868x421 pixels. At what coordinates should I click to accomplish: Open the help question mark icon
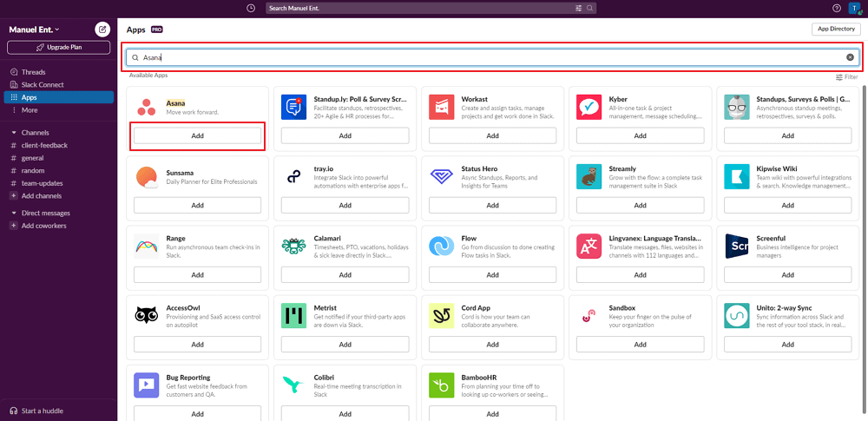(837, 9)
